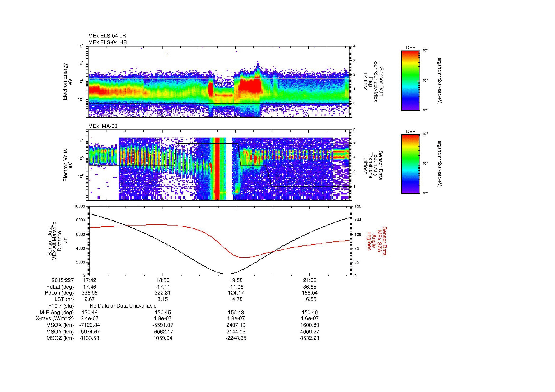555x392 pixels.
Task: Click the 'MEx ELS-04 HR' panel title
Action: (107, 42)
